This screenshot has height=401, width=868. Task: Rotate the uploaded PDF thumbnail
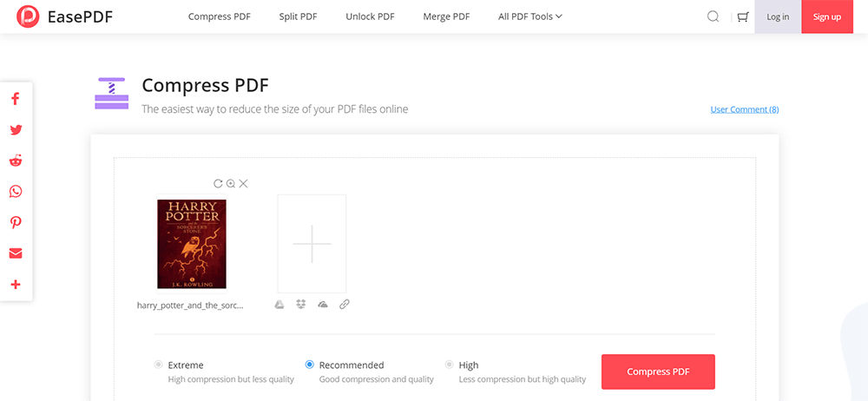[x=218, y=183]
